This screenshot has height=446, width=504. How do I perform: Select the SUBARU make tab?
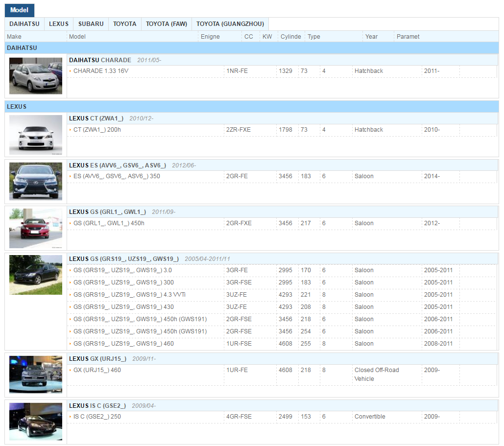pyautogui.click(x=91, y=24)
